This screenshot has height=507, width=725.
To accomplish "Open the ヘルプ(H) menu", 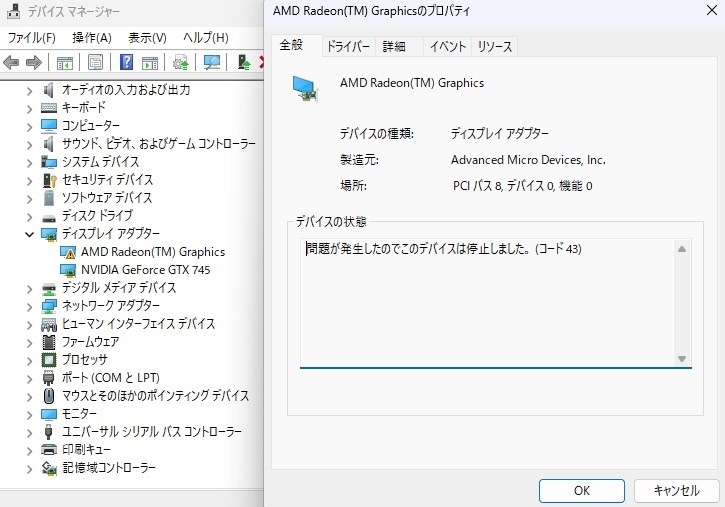I will pyautogui.click(x=205, y=37).
